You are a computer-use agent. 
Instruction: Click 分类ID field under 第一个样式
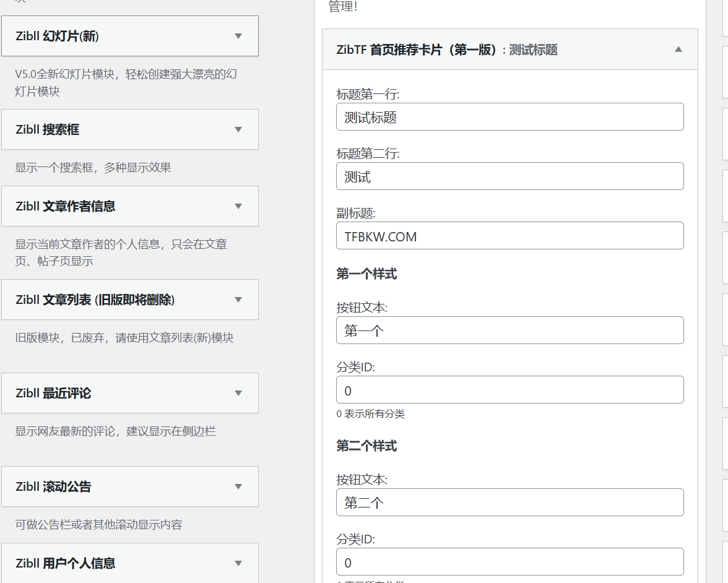click(509, 389)
